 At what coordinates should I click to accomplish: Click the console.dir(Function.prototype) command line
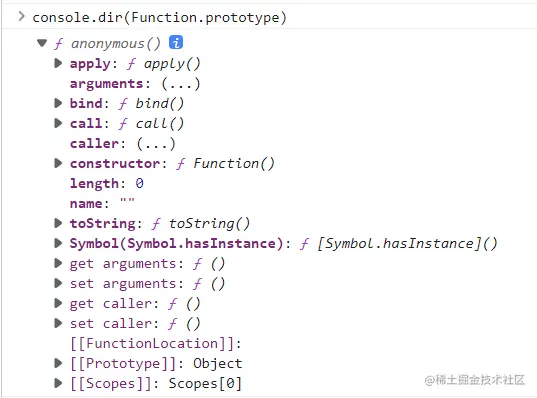click(159, 17)
